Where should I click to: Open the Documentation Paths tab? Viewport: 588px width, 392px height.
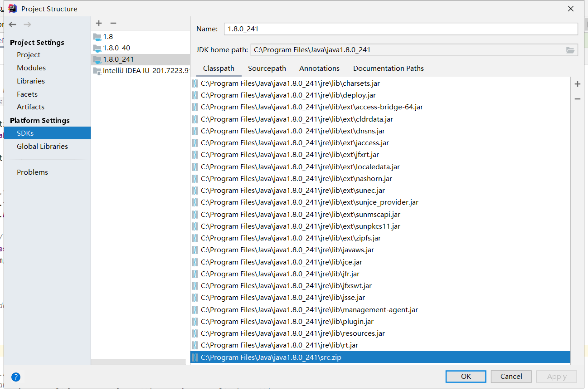[389, 69]
